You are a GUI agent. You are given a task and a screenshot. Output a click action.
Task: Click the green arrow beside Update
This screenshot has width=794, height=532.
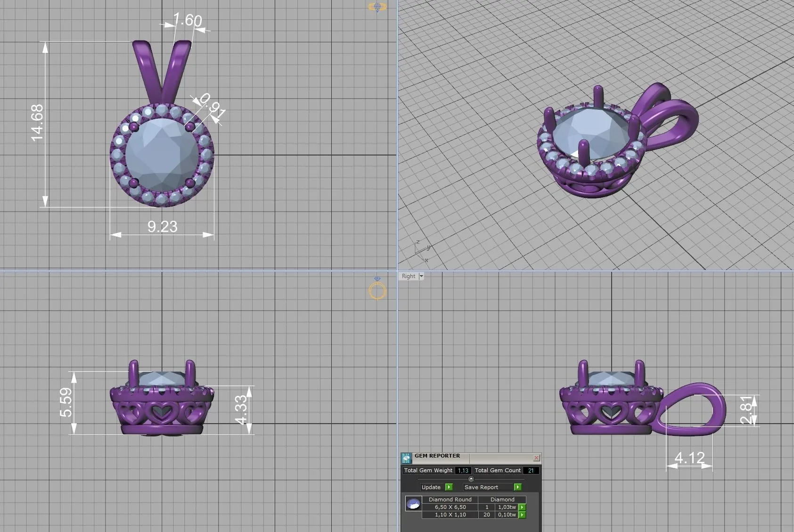pyautogui.click(x=449, y=487)
